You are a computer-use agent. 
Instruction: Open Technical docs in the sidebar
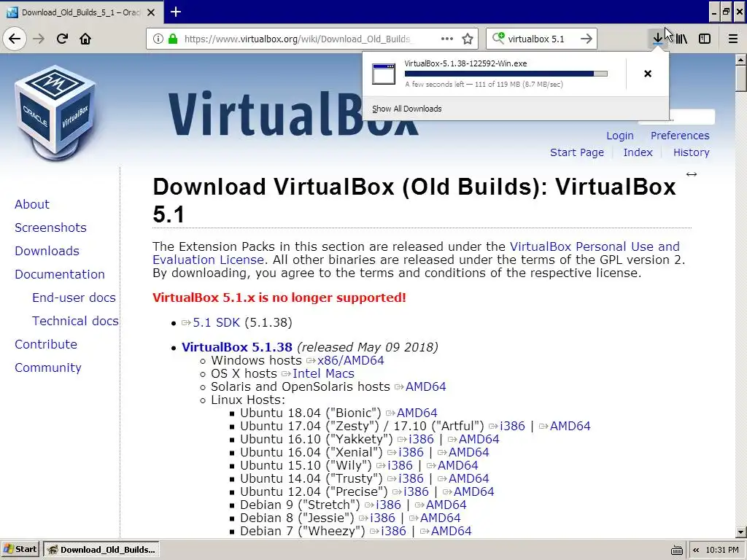(x=75, y=321)
